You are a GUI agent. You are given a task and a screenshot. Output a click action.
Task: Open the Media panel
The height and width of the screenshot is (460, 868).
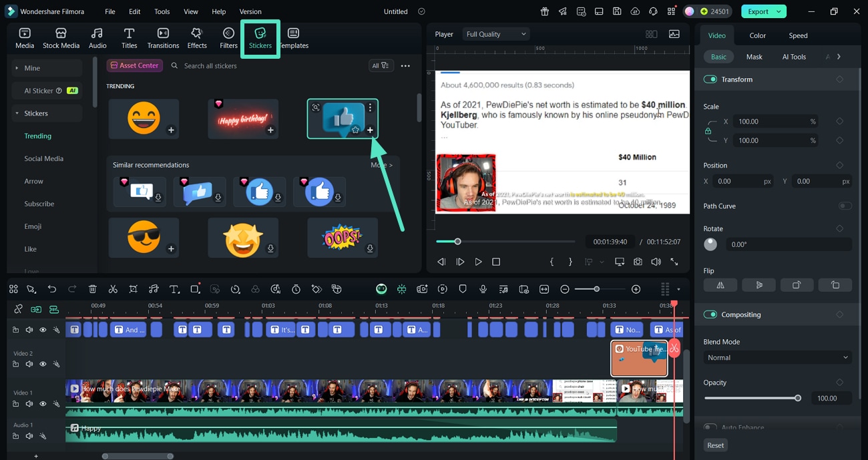25,38
